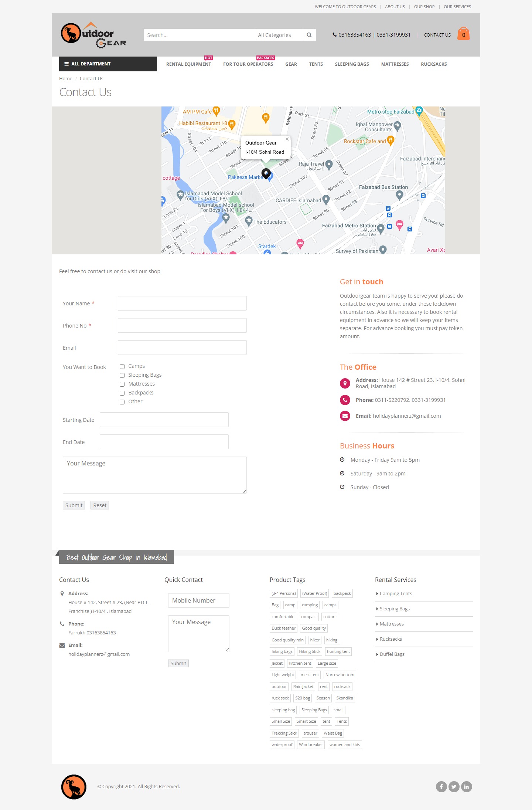
Task: Click the Iqbal Manpower Consultants map marker
Action: click(397, 126)
